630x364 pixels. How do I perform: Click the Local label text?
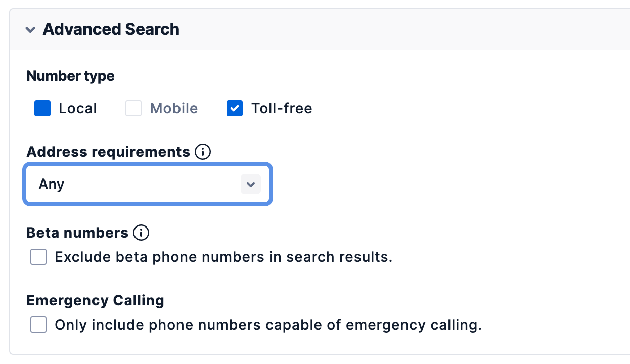[x=78, y=108]
